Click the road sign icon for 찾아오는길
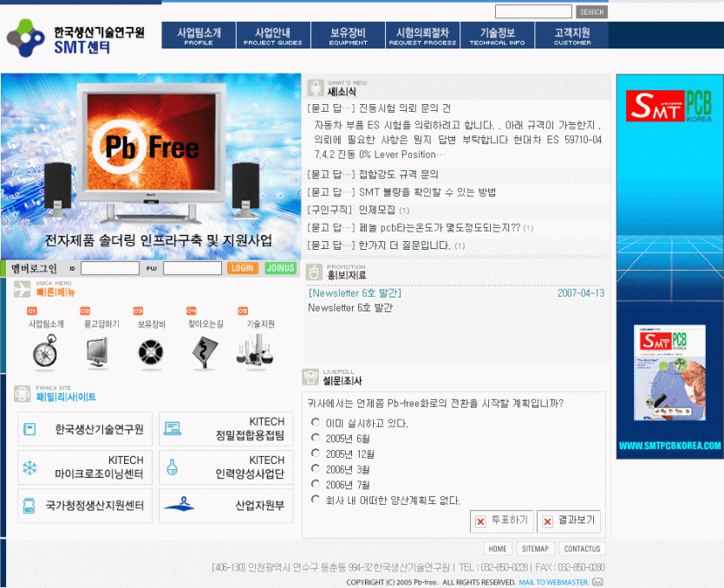Viewport: 724px width, 588px height. [x=204, y=352]
